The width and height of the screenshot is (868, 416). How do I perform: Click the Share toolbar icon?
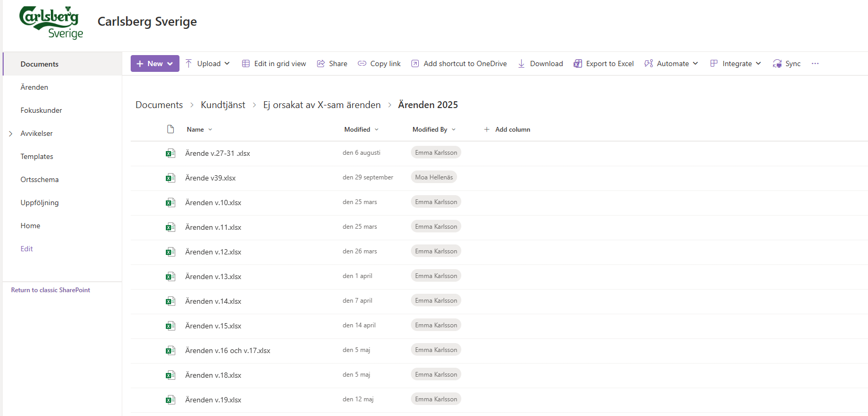[321, 63]
